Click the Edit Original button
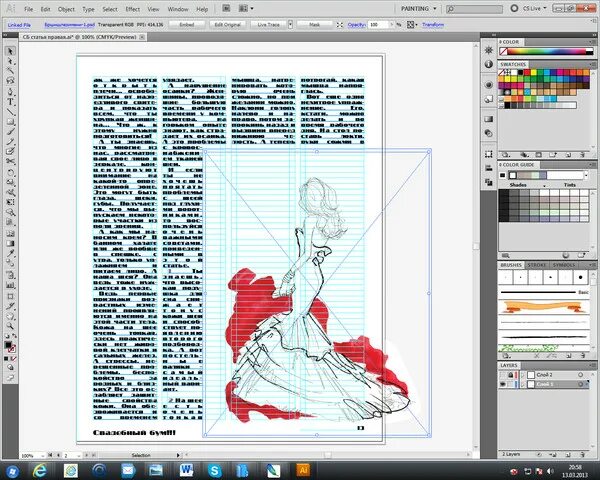The width and height of the screenshot is (600, 480). click(x=228, y=24)
